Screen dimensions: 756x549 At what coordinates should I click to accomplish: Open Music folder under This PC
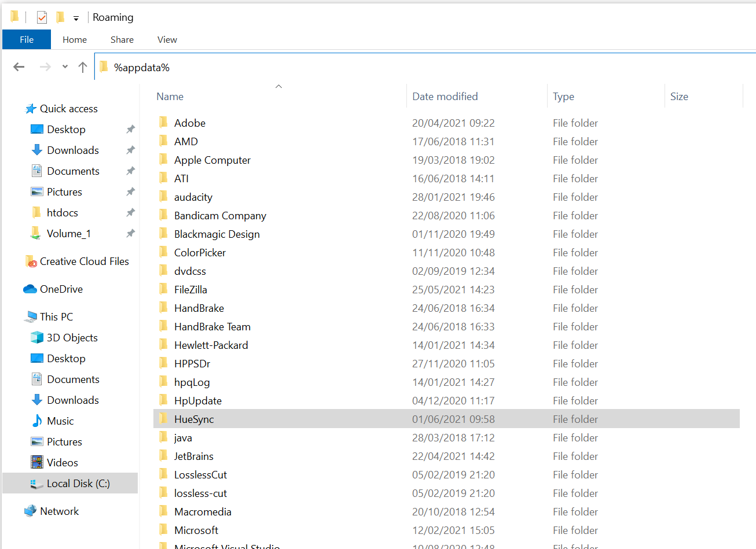click(60, 421)
